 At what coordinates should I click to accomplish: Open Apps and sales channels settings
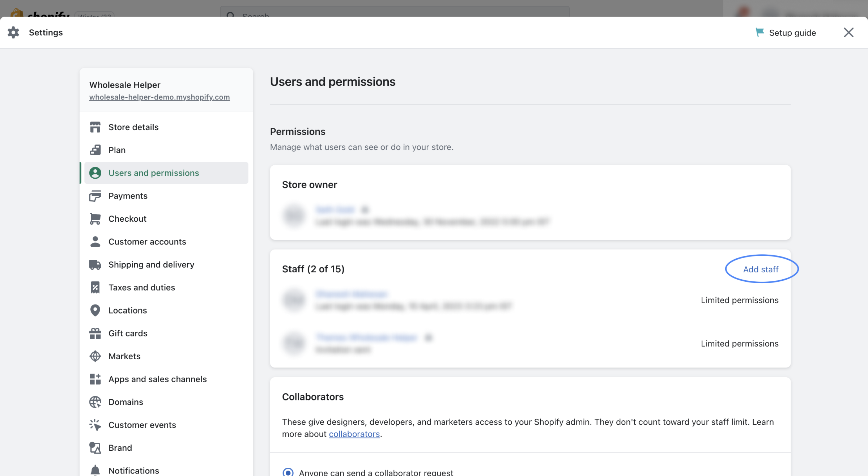(157, 379)
